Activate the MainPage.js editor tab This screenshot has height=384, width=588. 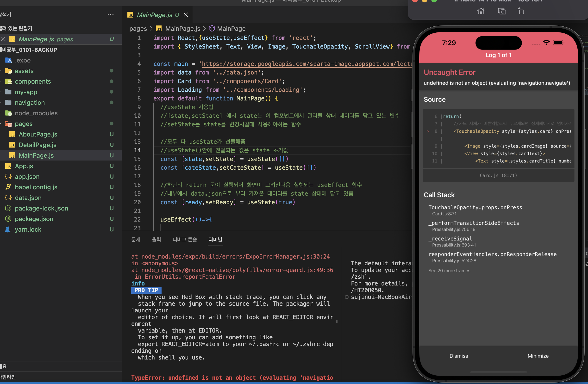[158, 15]
